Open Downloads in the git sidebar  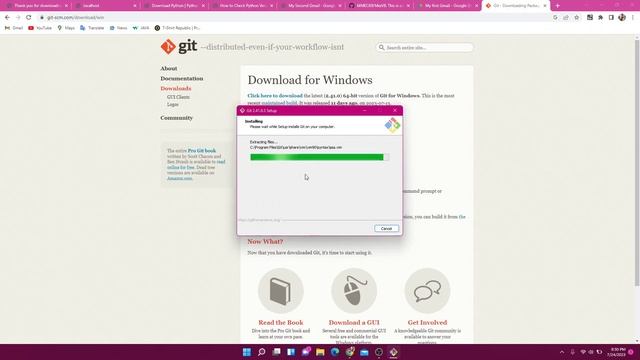point(176,88)
